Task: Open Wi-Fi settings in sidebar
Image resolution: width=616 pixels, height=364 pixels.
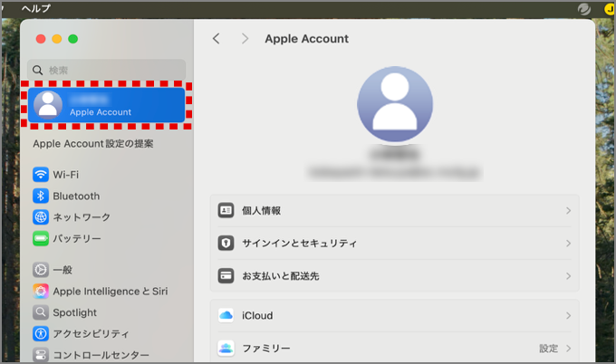Action: [65, 174]
